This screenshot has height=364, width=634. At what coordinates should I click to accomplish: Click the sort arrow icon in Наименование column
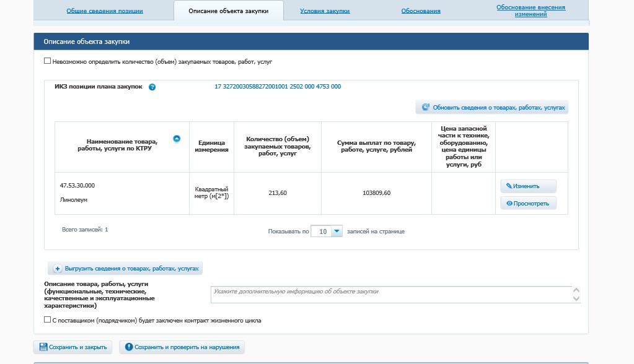coord(177,139)
